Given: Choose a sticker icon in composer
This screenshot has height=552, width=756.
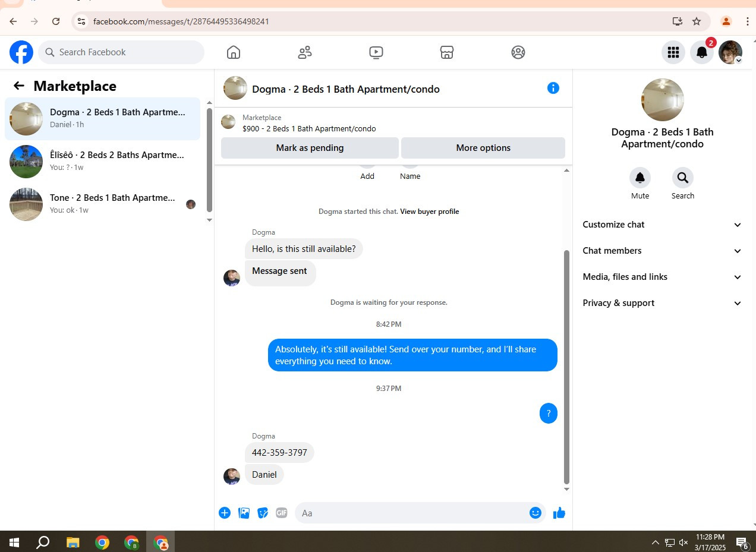Looking at the screenshot, I should click(x=263, y=513).
